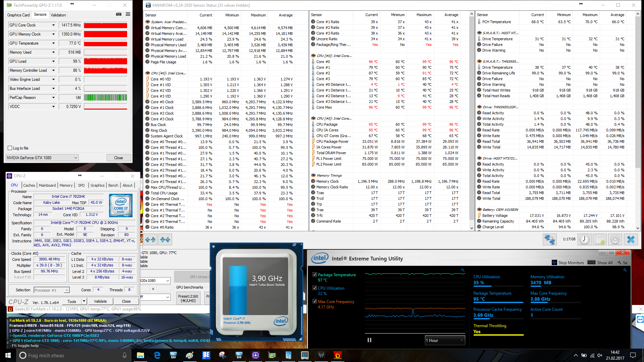Click the expand columns arrows icon

point(150,239)
